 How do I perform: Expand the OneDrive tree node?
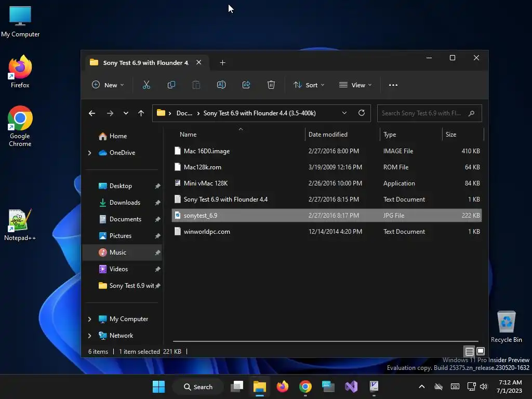click(89, 153)
